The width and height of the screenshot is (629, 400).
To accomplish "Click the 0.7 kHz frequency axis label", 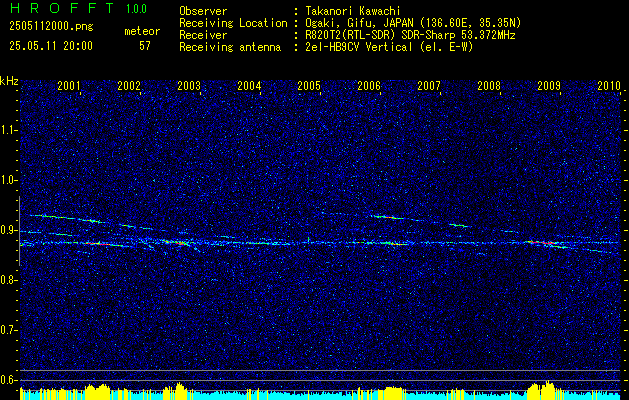I will [x=8, y=330].
